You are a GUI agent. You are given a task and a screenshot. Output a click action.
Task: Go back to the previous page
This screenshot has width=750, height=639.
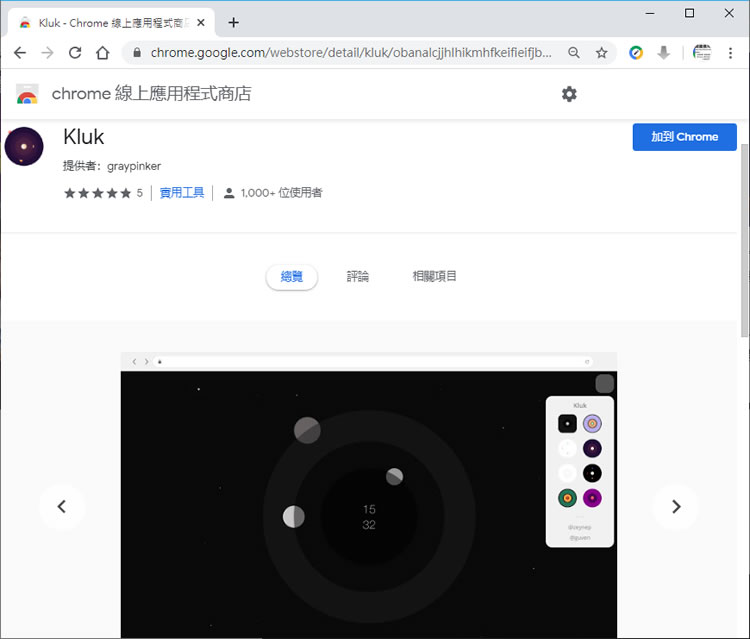(x=20, y=53)
